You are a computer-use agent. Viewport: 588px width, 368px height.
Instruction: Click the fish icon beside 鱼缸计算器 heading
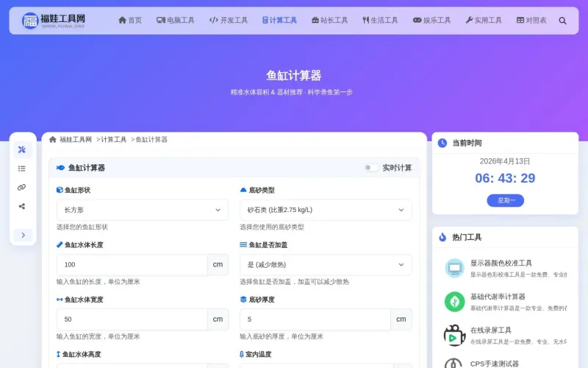pyautogui.click(x=60, y=168)
